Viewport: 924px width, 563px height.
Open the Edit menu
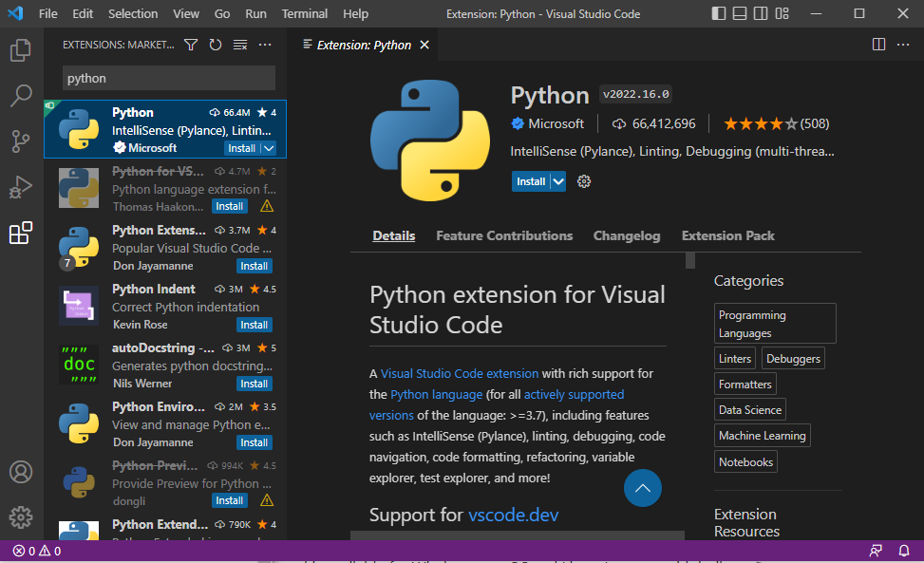click(x=83, y=13)
